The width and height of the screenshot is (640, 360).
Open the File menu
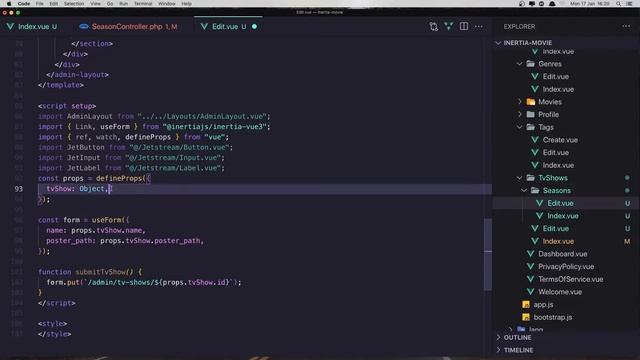point(40,4)
